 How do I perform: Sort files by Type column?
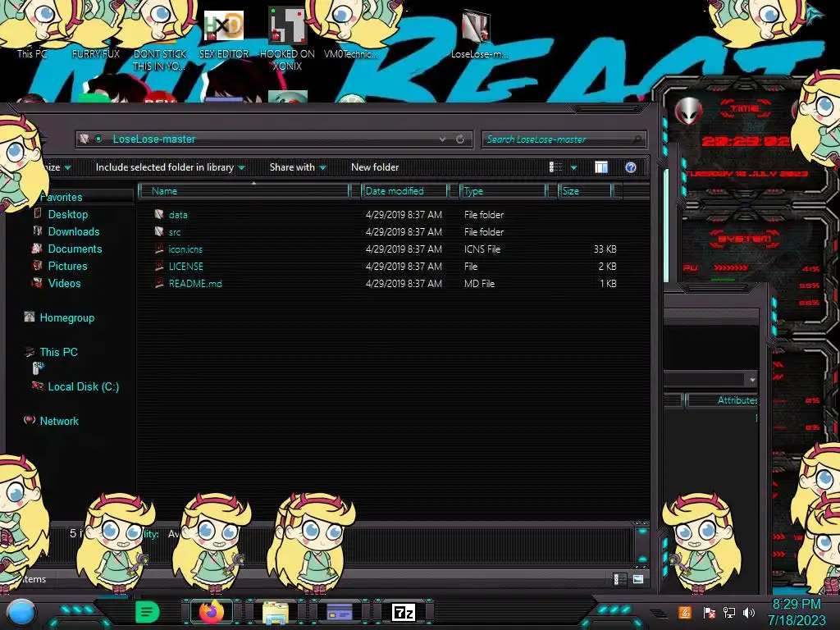[x=503, y=190]
